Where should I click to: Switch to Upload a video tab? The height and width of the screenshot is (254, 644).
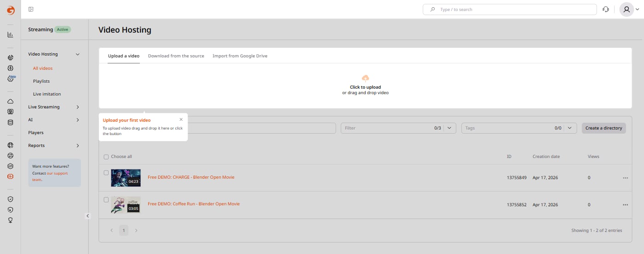(x=124, y=56)
